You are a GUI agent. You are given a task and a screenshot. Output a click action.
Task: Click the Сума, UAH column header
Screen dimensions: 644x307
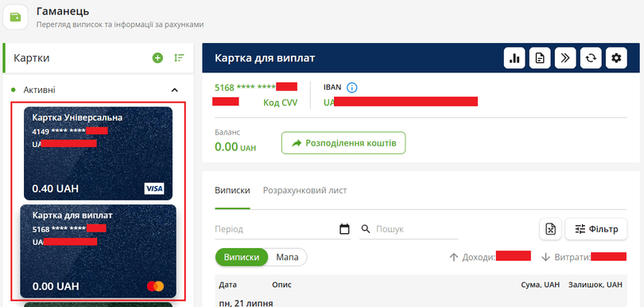pos(540,285)
